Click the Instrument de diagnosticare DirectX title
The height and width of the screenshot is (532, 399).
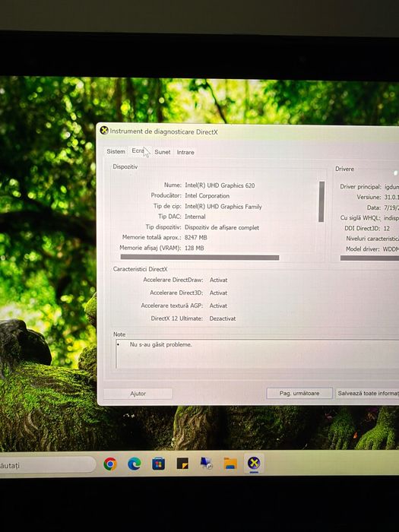pos(163,131)
